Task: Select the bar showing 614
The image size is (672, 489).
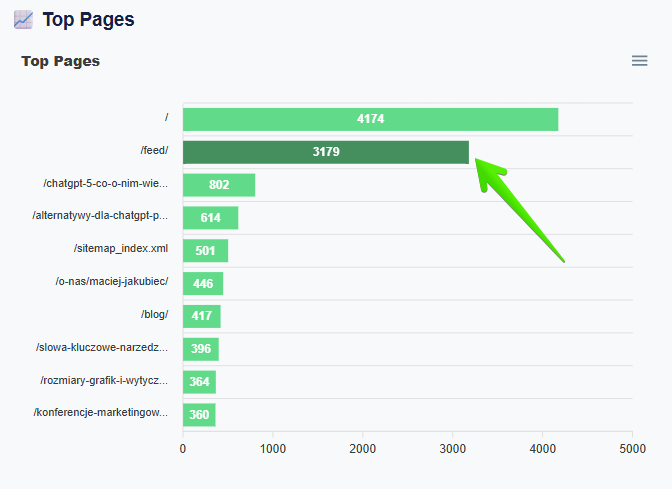Action: pyautogui.click(x=210, y=218)
